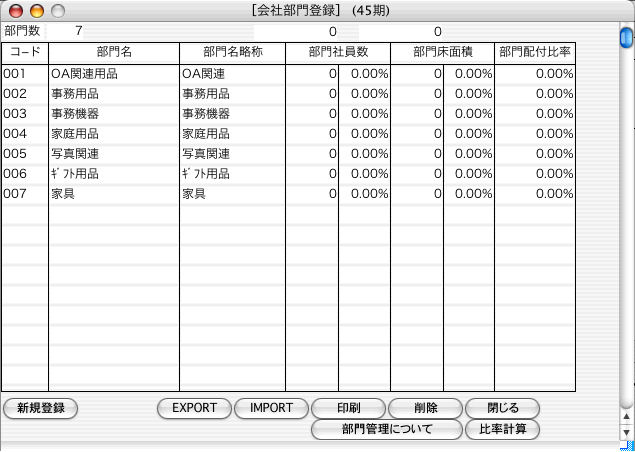
Task: Click the blue vertical scrollbar thumb
Action: tap(625, 37)
